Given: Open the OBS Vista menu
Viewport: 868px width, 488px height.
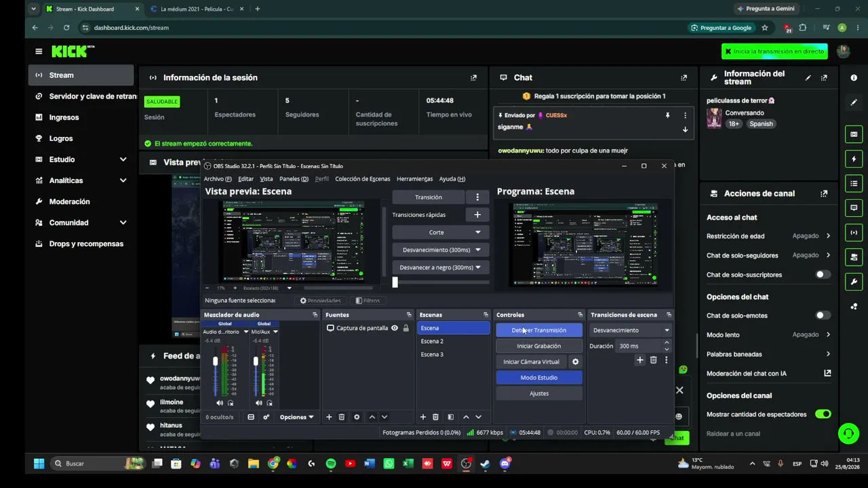Looking at the screenshot, I should [x=267, y=179].
